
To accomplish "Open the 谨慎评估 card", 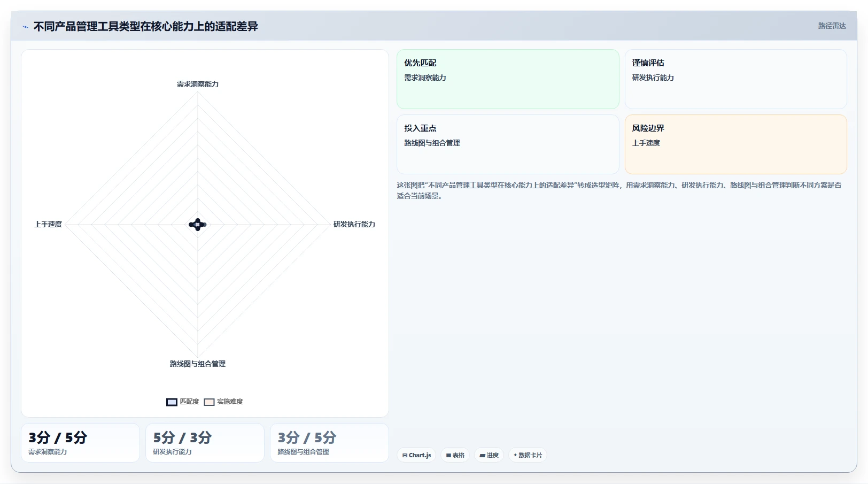I will click(x=735, y=79).
